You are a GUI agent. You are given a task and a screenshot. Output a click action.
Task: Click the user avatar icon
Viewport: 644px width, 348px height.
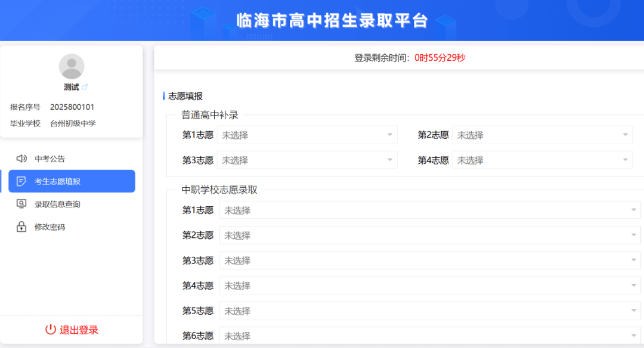pyautogui.click(x=72, y=67)
